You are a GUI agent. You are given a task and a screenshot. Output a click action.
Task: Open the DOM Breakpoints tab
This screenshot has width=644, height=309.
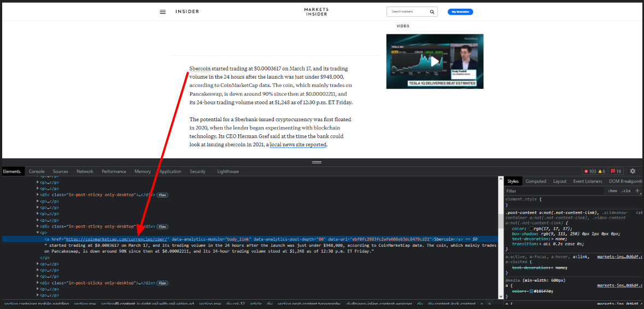[x=625, y=181]
